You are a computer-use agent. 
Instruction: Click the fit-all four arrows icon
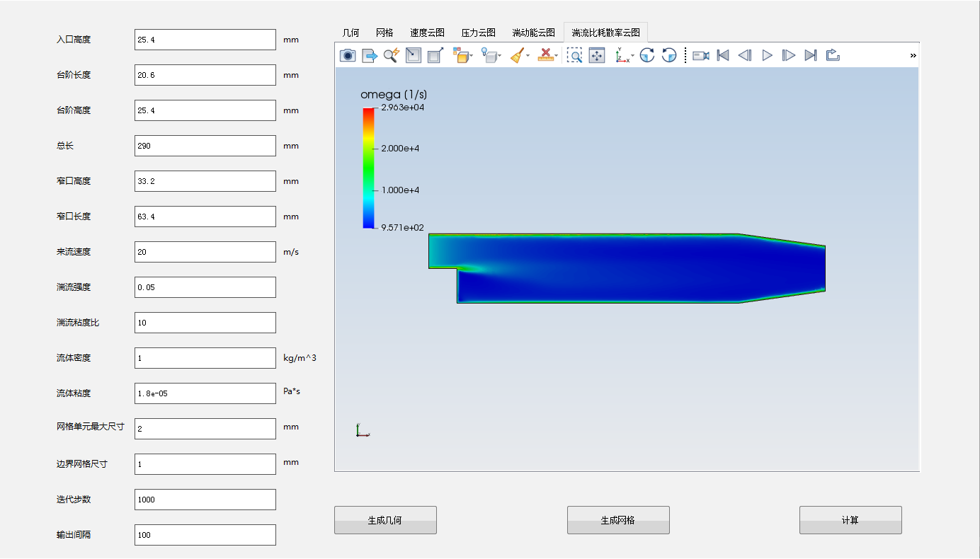[x=597, y=55]
